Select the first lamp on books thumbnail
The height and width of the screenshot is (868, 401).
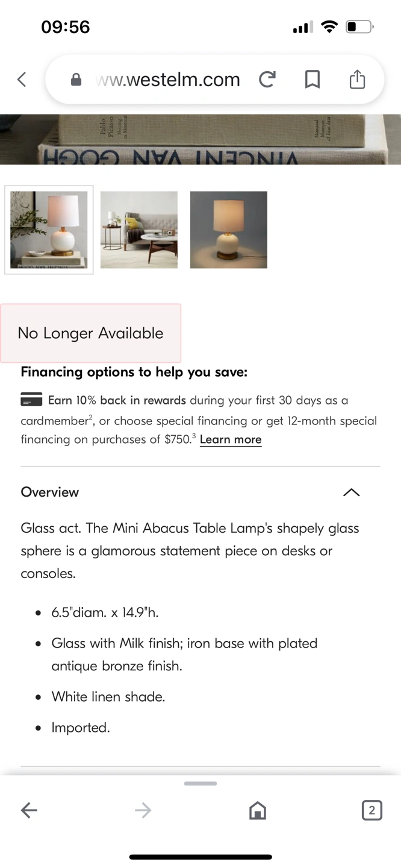click(x=49, y=230)
